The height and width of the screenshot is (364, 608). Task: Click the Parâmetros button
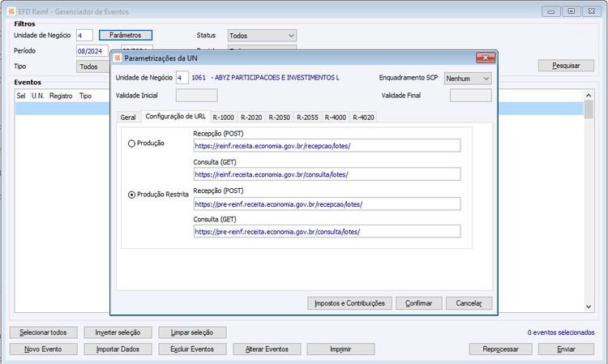tap(126, 36)
